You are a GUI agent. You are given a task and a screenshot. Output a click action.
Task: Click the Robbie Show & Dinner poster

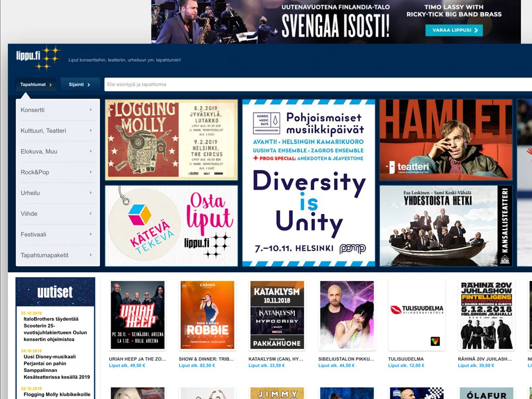coord(207,315)
